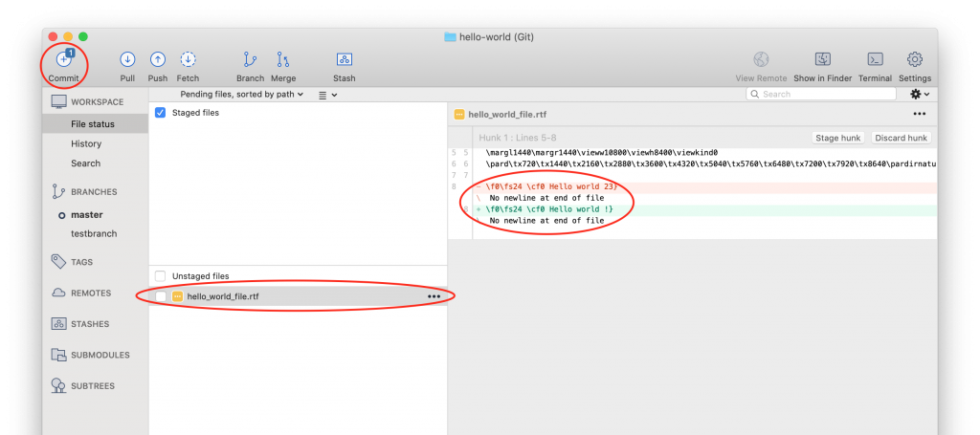980x435 pixels.
Task: Open Terminal from the toolbar
Action: (874, 60)
